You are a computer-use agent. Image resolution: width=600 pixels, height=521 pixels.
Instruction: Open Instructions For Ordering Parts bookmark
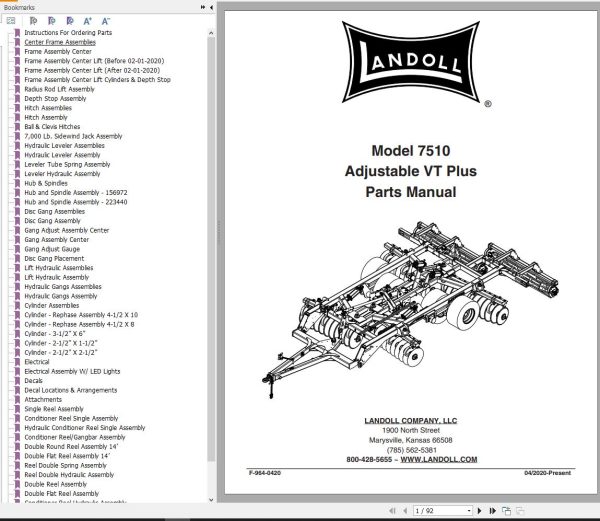coord(68,33)
